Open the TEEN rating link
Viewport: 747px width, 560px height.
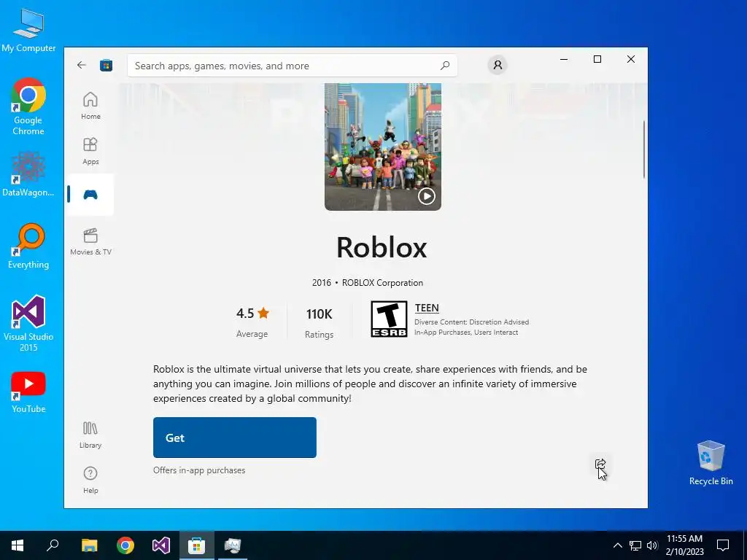coord(426,308)
